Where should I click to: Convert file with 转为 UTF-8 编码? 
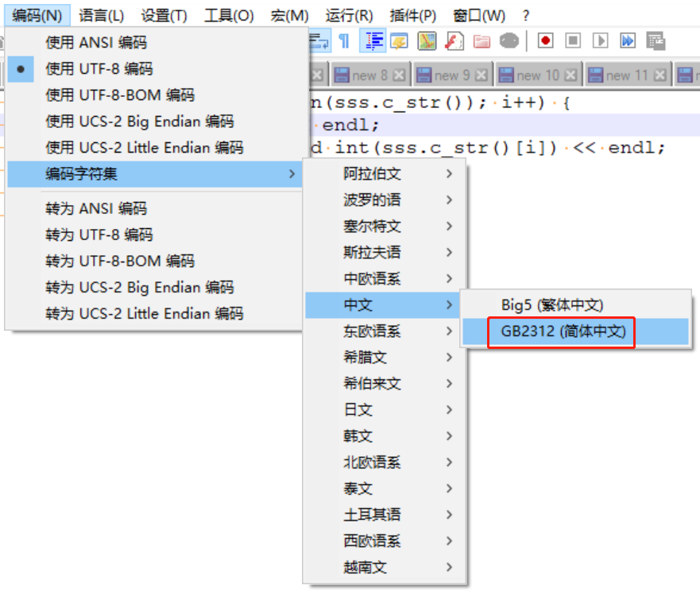(155, 234)
